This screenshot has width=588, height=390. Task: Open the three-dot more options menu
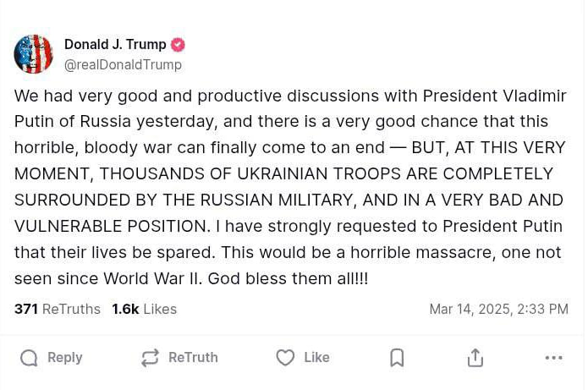click(554, 358)
